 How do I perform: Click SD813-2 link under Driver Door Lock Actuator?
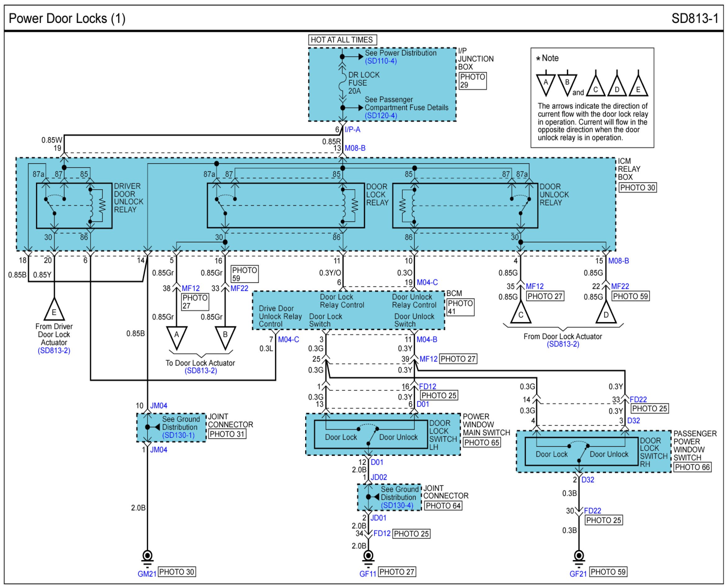(54, 351)
